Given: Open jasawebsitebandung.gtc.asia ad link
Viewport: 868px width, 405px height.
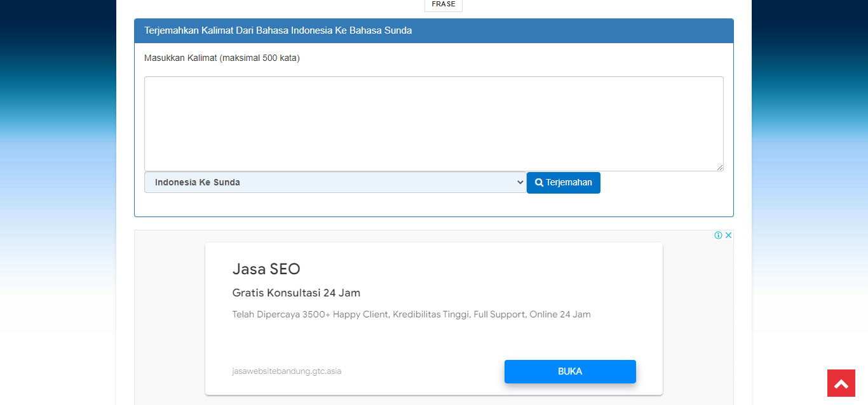Looking at the screenshot, I should [287, 371].
